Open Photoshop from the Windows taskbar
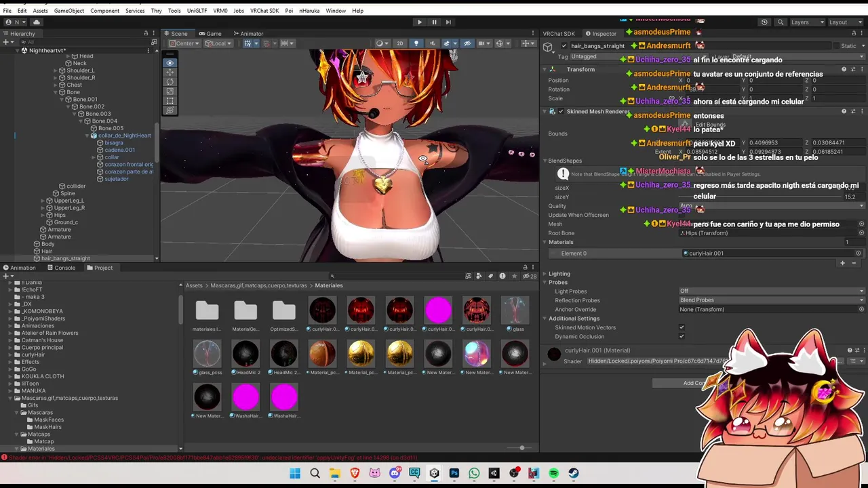Viewport: 868px width, 488px height. coord(454,474)
